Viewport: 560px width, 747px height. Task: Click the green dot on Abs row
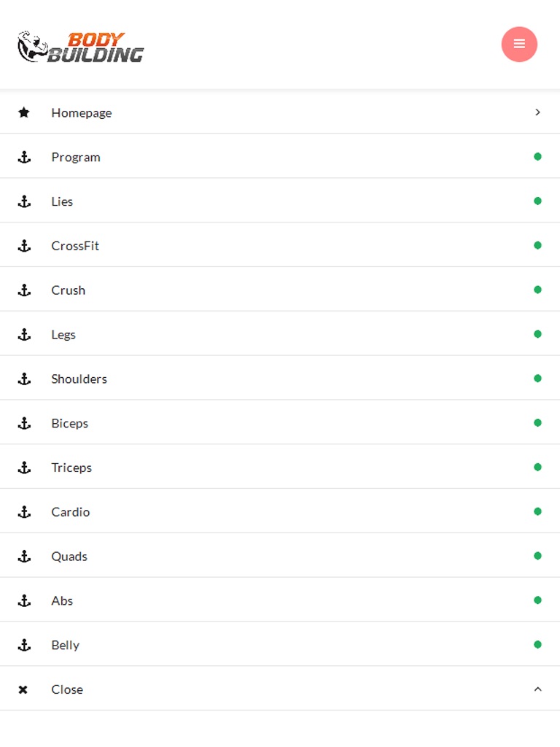tap(537, 600)
